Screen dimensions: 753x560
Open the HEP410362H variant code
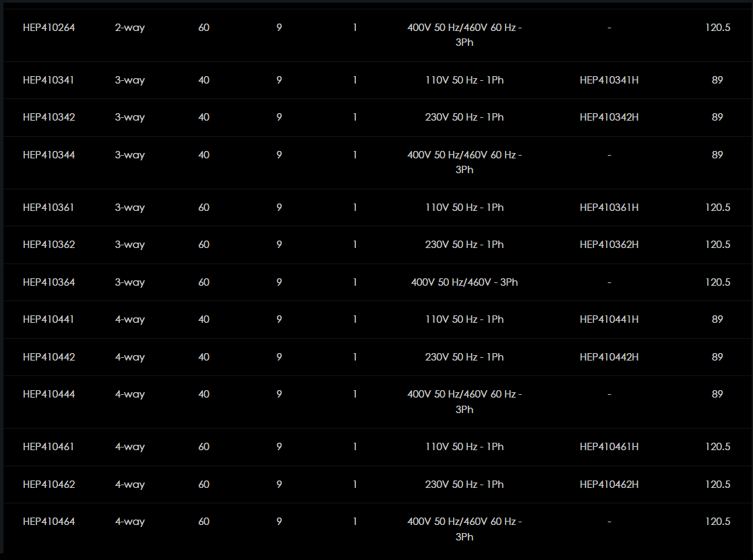pos(609,245)
